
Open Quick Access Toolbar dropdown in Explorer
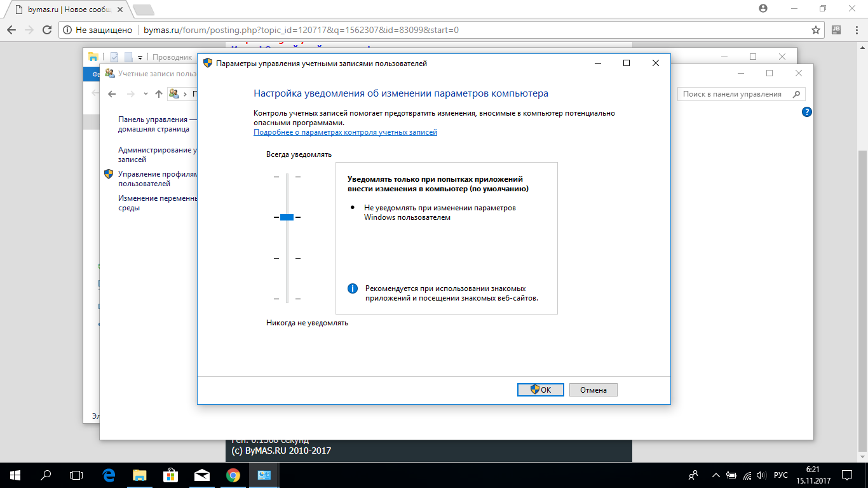point(140,57)
